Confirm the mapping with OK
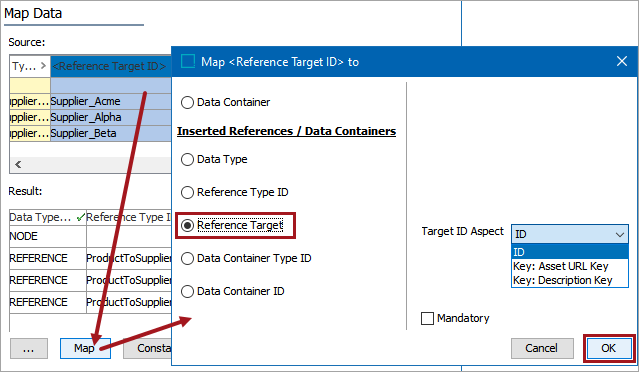This screenshot has width=639, height=372. (x=609, y=348)
